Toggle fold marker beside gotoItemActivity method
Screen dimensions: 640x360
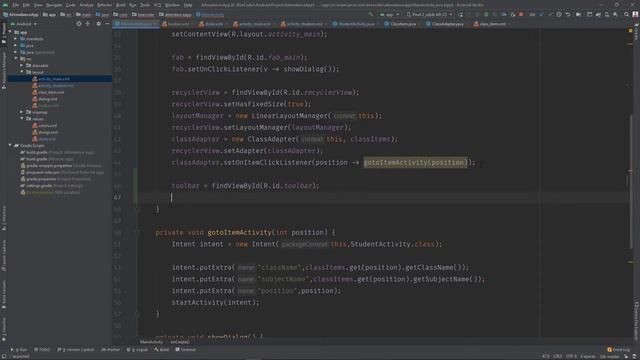137,233
